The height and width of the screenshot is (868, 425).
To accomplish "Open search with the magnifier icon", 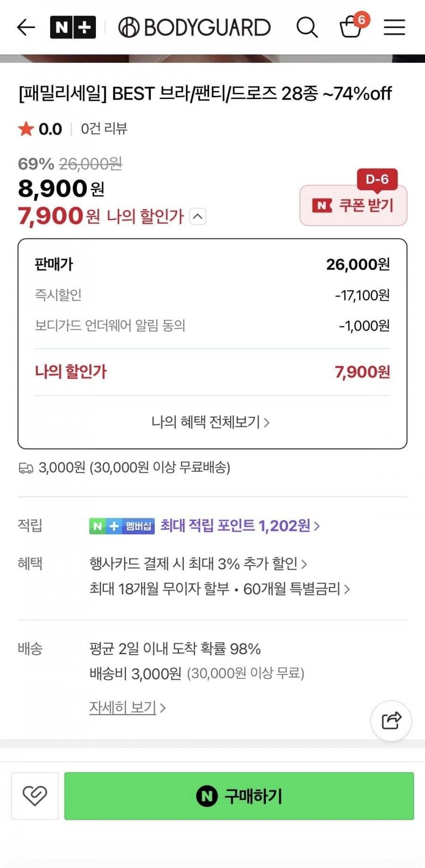I will tap(307, 27).
